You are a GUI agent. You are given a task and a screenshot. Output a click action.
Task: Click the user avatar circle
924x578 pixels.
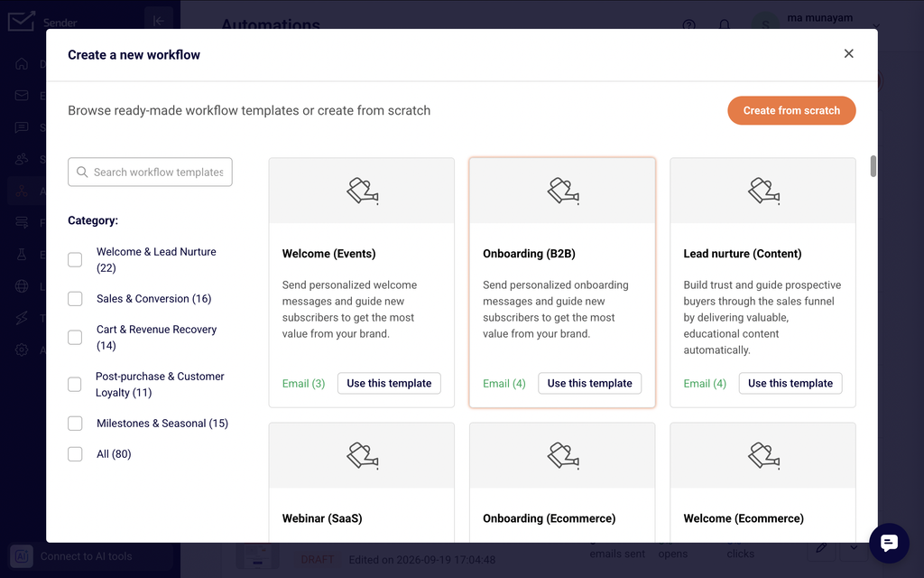pyautogui.click(x=765, y=23)
